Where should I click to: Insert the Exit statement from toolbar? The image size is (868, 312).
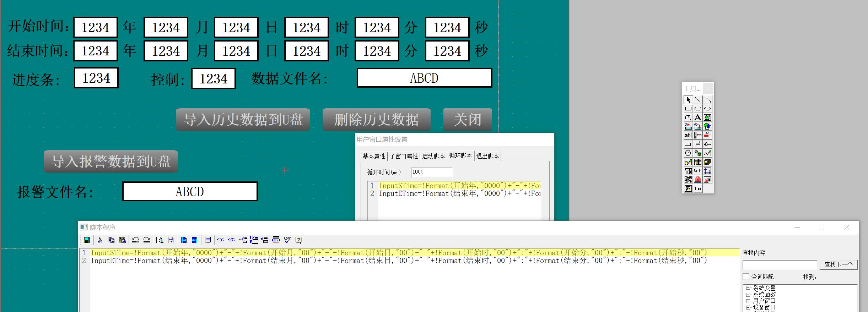[276, 240]
